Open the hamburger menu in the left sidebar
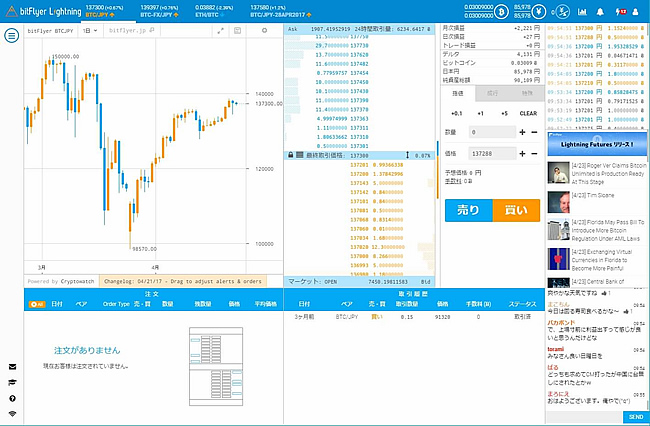 [x=12, y=35]
